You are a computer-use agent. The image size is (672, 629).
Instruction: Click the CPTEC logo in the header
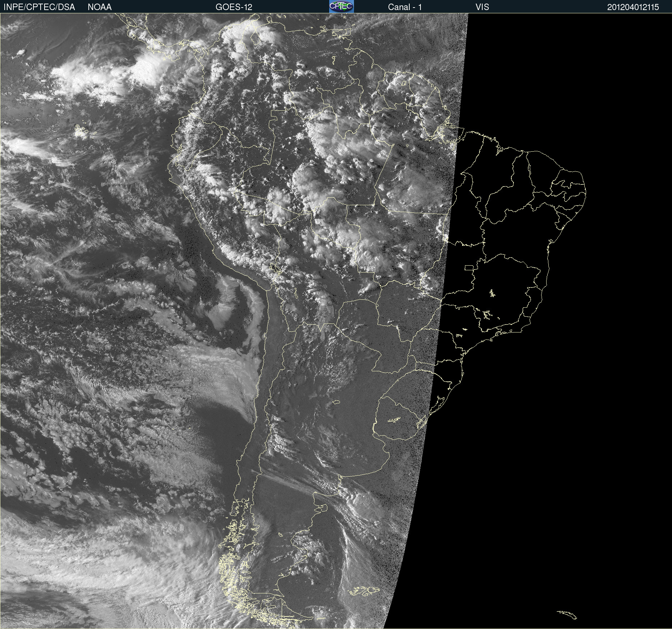[341, 6]
